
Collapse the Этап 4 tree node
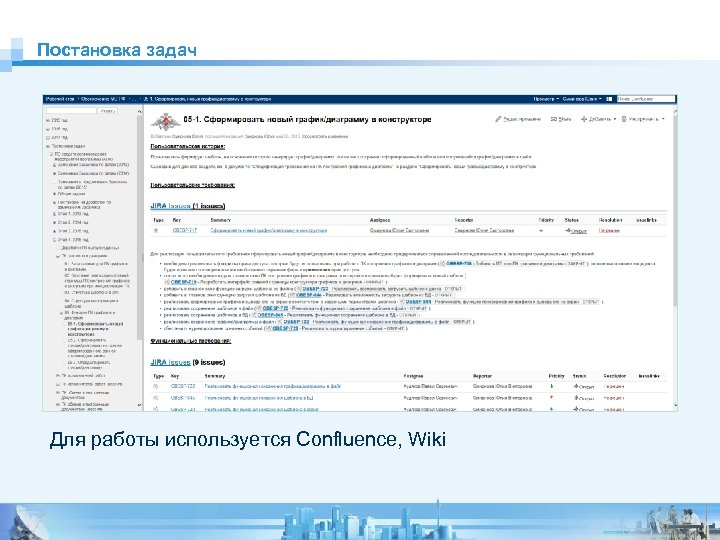tap(54, 240)
